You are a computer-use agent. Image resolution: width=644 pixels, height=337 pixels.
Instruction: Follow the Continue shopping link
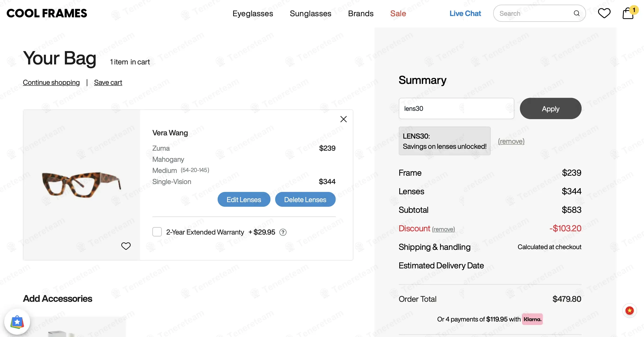(51, 83)
